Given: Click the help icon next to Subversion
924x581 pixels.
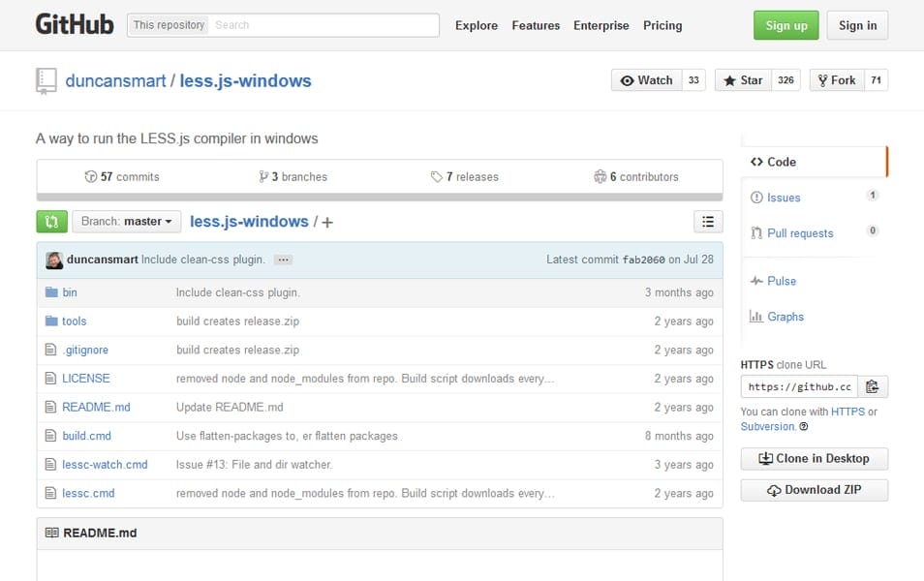Looking at the screenshot, I should [804, 426].
